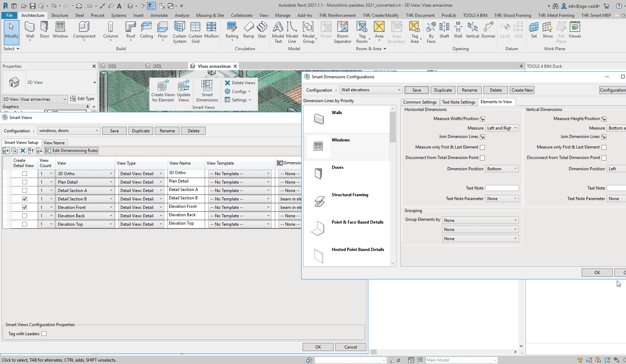Switch to Common Settings tab
Screen dimensions: 626x364
point(420,102)
